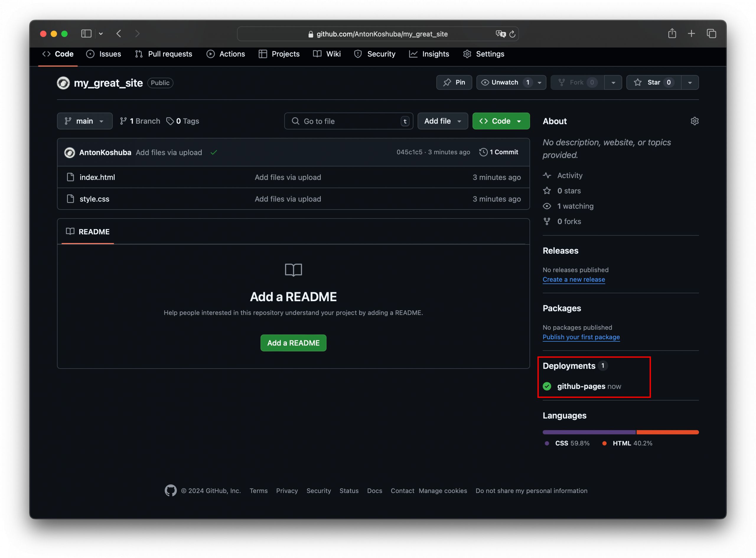Click the AntonKoshuba avatar in the commit row

[69, 153]
